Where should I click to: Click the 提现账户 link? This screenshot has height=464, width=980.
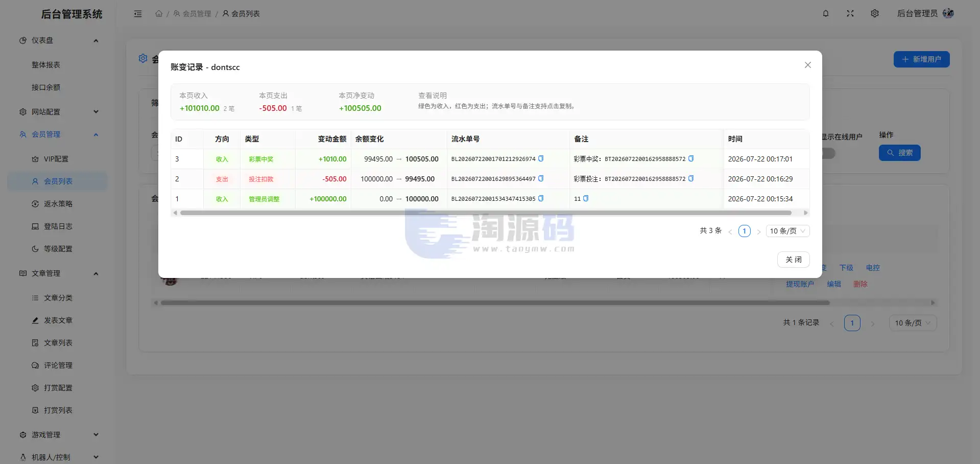coord(800,284)
